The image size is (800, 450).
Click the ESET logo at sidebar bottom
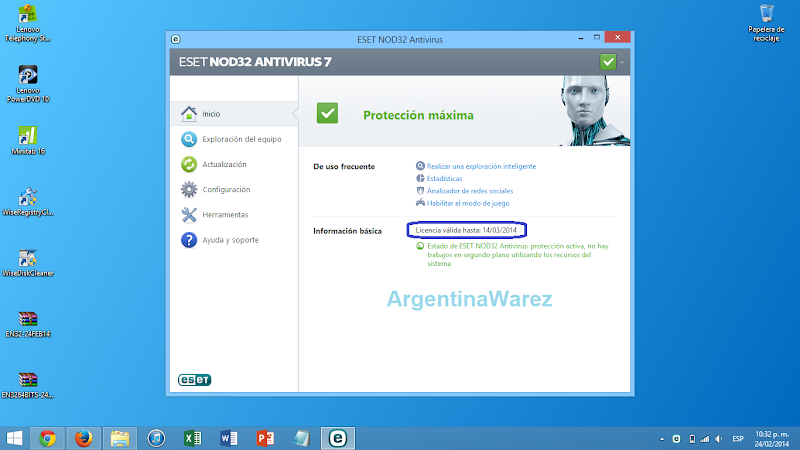click(x=194, y=380)
